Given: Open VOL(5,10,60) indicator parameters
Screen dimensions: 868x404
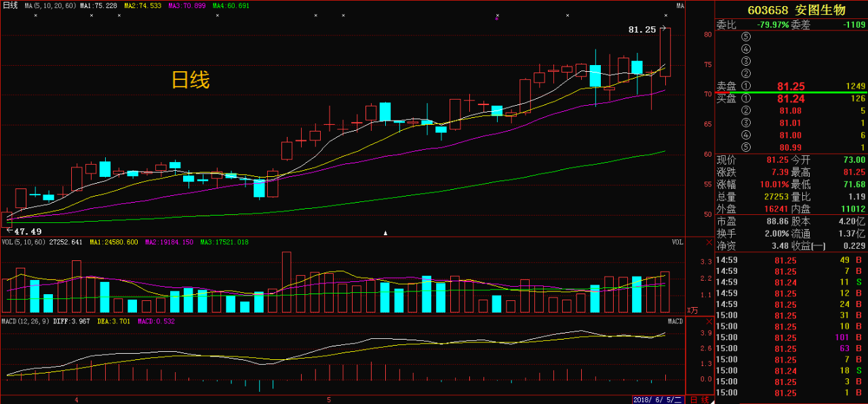Looking at the screenshot, I should click(x=23, y=242).
